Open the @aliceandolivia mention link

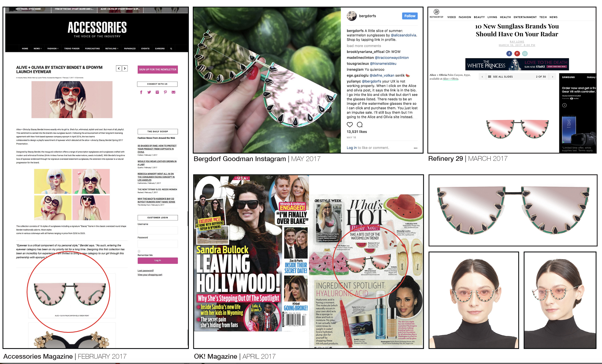click(403, 35)
